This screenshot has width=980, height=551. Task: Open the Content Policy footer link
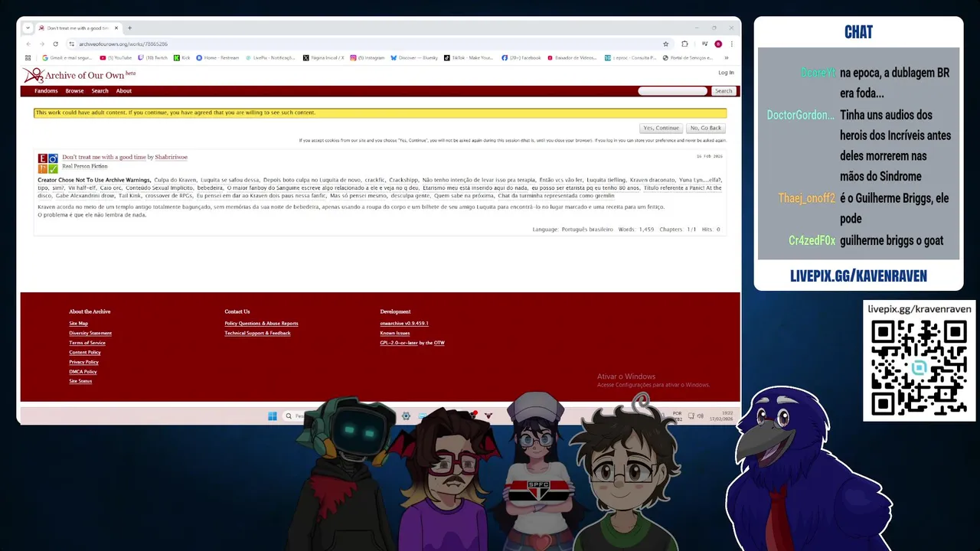(x=85, y=352)
